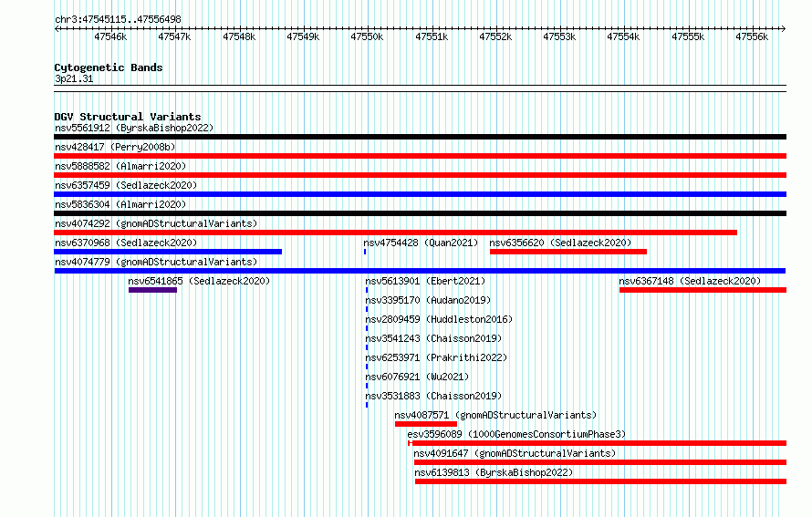812x517 pixels.
Task: Open nsv5888582 (Almarri2020) label
Action: click(120, 166)
